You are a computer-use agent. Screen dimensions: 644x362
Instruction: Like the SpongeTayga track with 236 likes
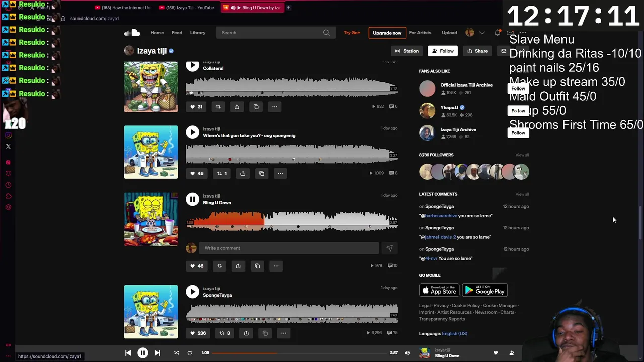click(198, 333)
